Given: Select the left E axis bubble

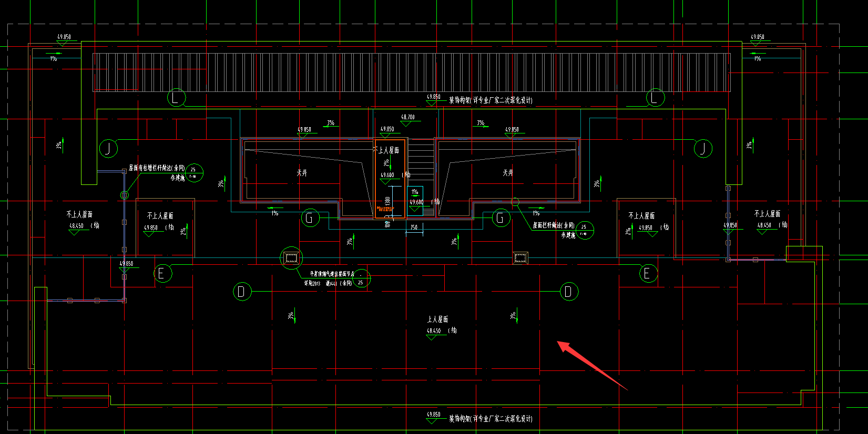Looking at the screenshot, I should [162, 273].
